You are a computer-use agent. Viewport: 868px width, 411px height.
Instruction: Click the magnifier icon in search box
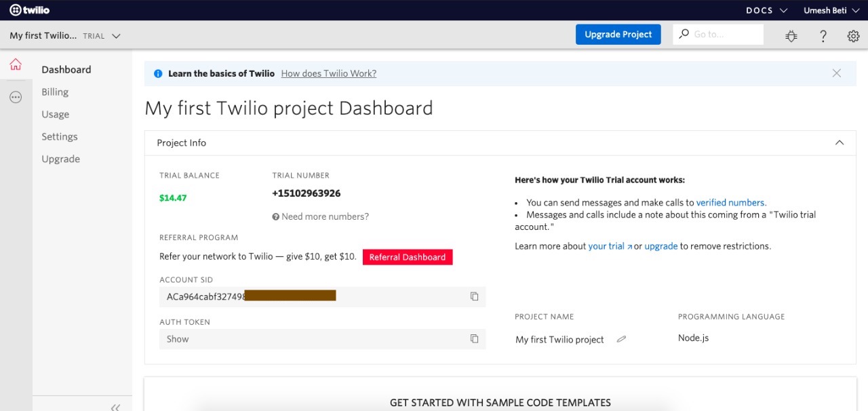coord(685,33)
